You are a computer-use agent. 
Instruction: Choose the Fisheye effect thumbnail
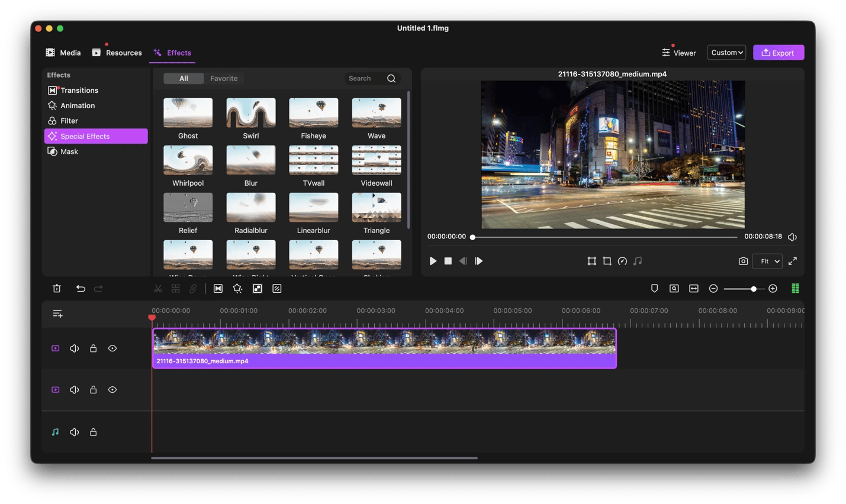click(x=313, y=113)
